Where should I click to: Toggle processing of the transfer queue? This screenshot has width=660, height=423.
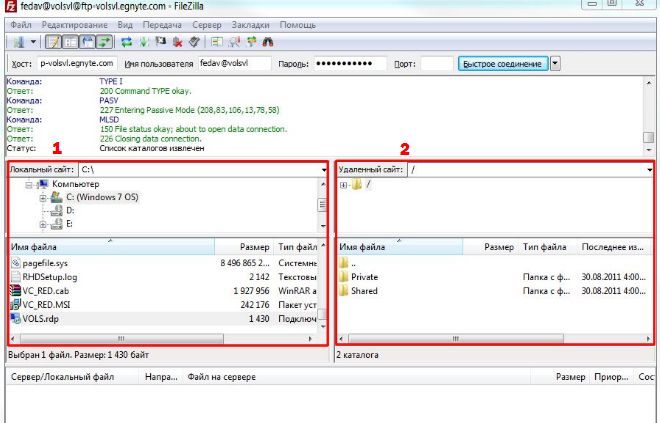point(144,42)
